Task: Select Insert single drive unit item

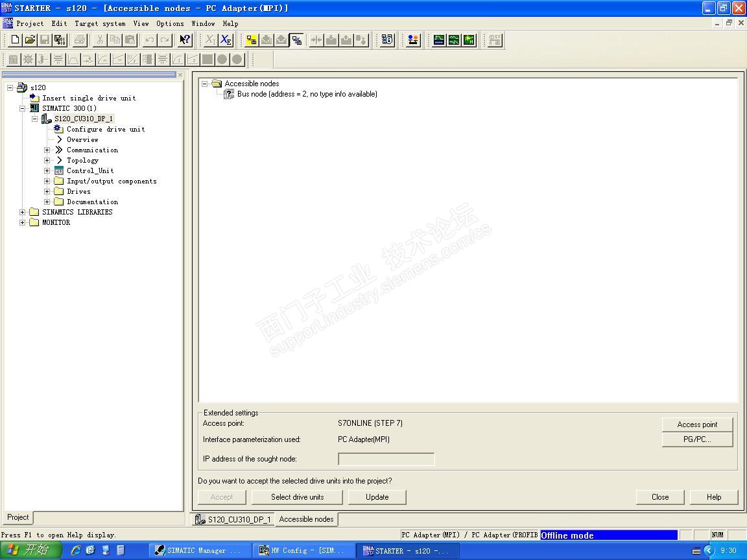Action: (x=89, y=98)
